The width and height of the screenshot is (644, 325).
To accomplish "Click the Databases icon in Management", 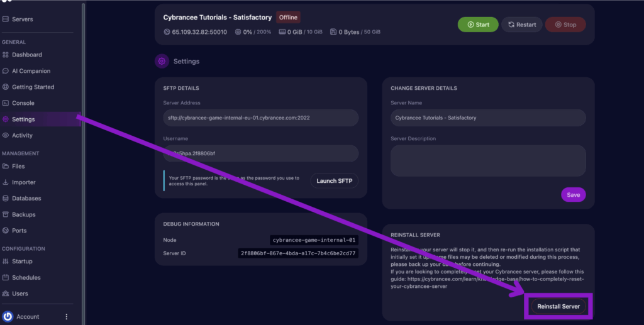I will (6, 199).
